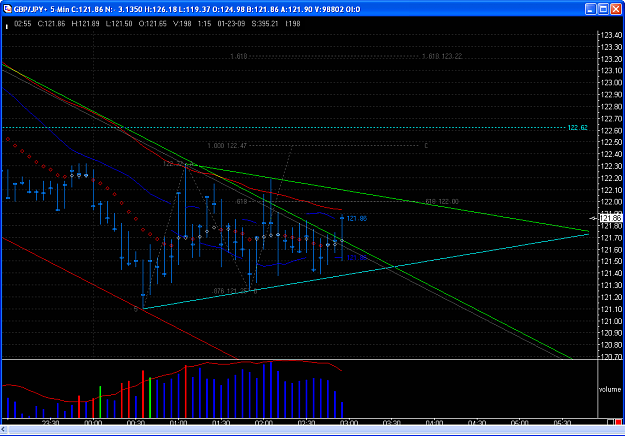Click the 121.00 price axis label
625x436 pixels.
pyautogui.click(x=611, y=321)
